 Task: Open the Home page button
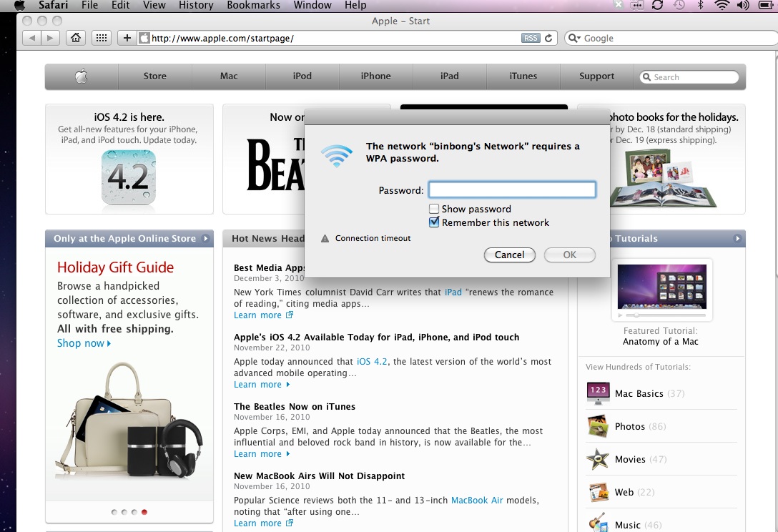[76, 38]
